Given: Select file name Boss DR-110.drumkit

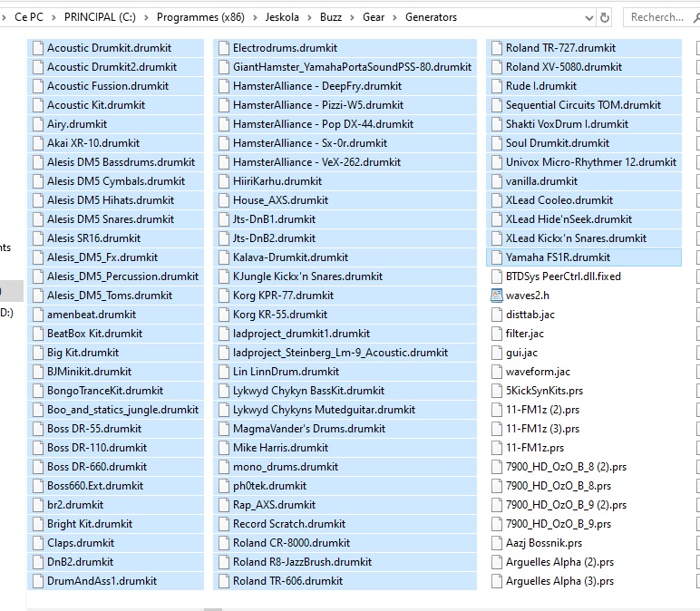Looking at the screenshot, I should [97, 448].
